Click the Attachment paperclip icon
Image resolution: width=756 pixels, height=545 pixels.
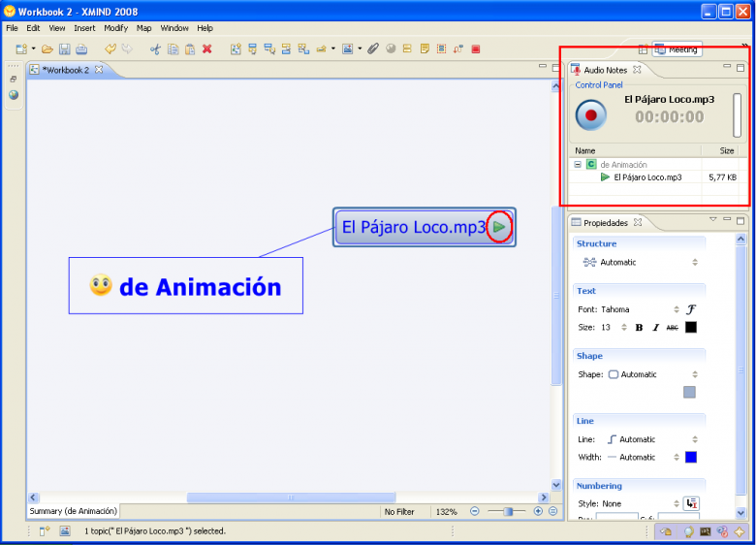pyautogui.click(x=373, y=48)
